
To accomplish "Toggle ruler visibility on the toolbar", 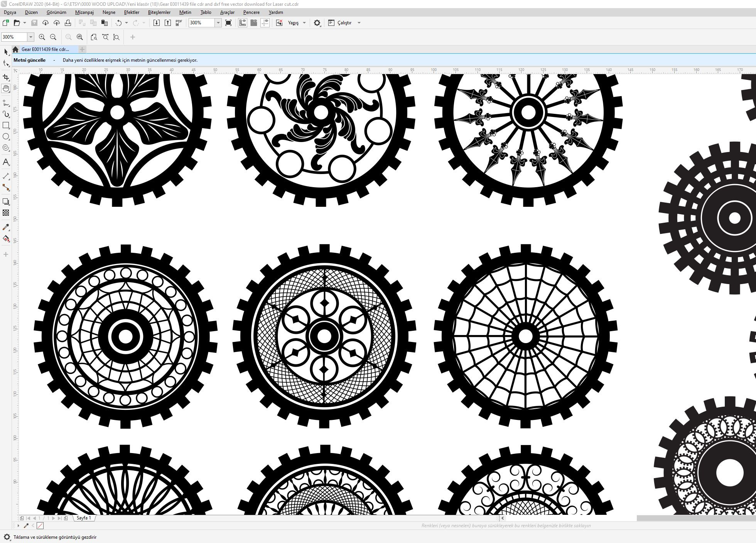I will click(242, 23).
